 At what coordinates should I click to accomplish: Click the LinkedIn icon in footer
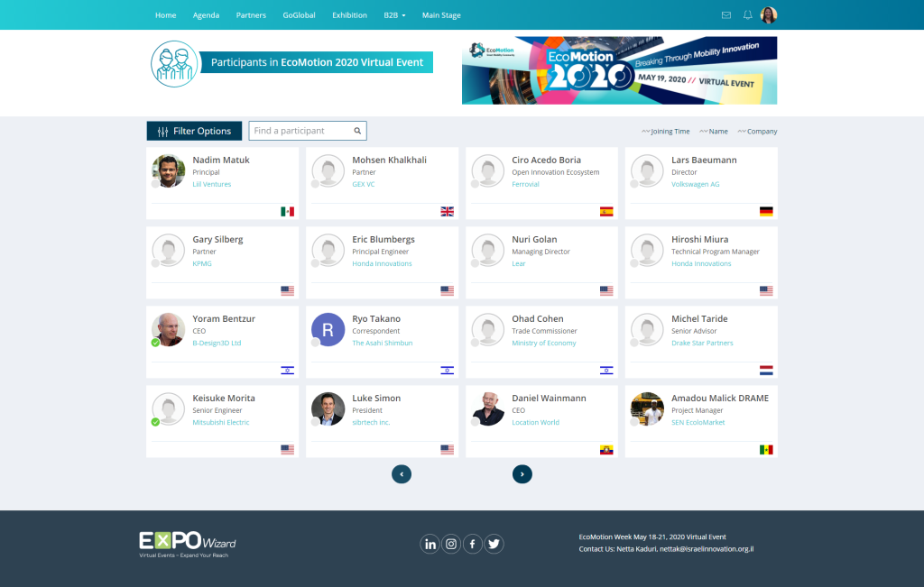click(x=430, y=544)
